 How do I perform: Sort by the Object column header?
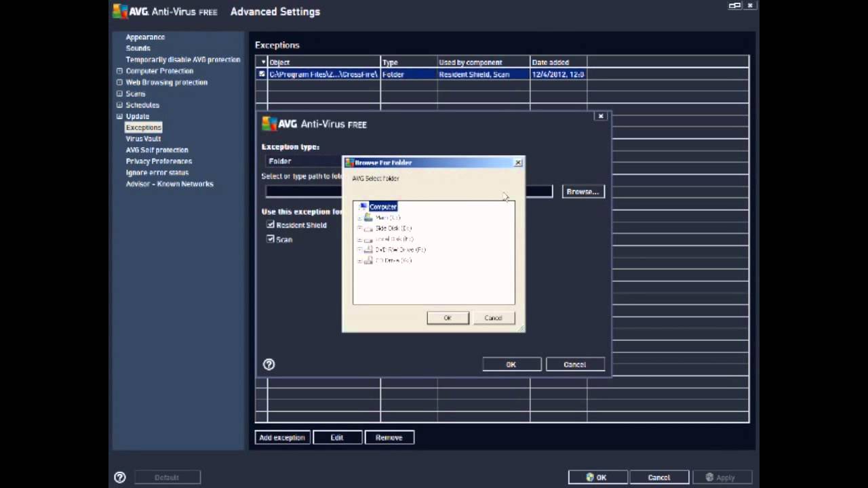tap(324, 62)
